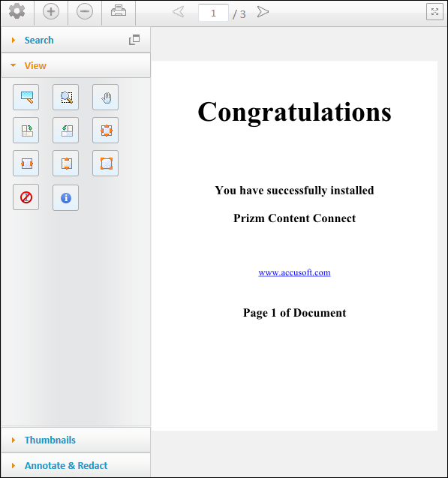
Task: Rotate the page clockwise
Action: click(26, 130)
